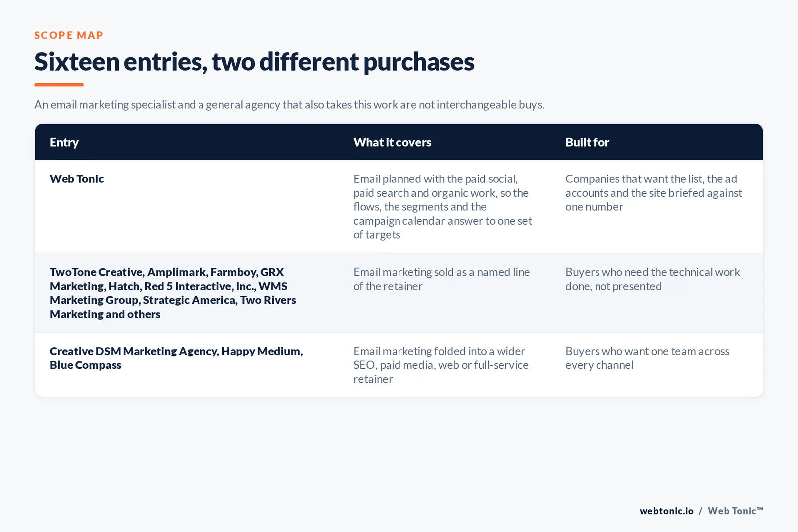Click Web Tonic's coverage description text

(442, 207)
